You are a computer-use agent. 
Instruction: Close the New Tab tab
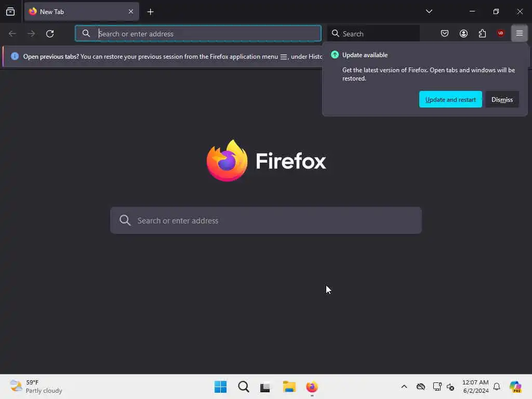131,12
